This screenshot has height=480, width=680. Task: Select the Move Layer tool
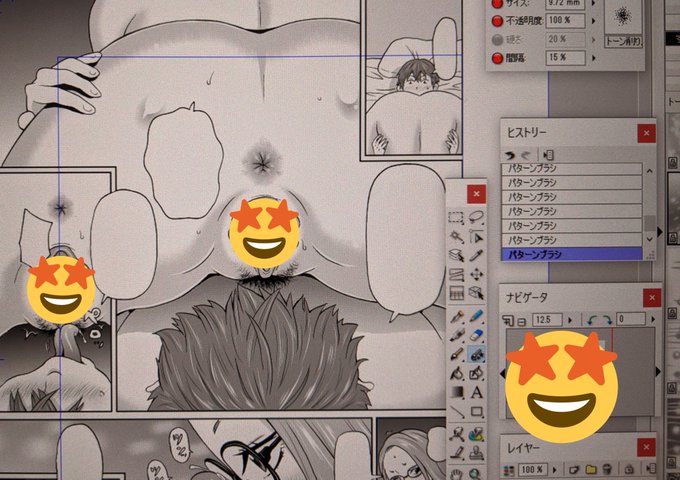pyautogui.click(x=476, y=274)
